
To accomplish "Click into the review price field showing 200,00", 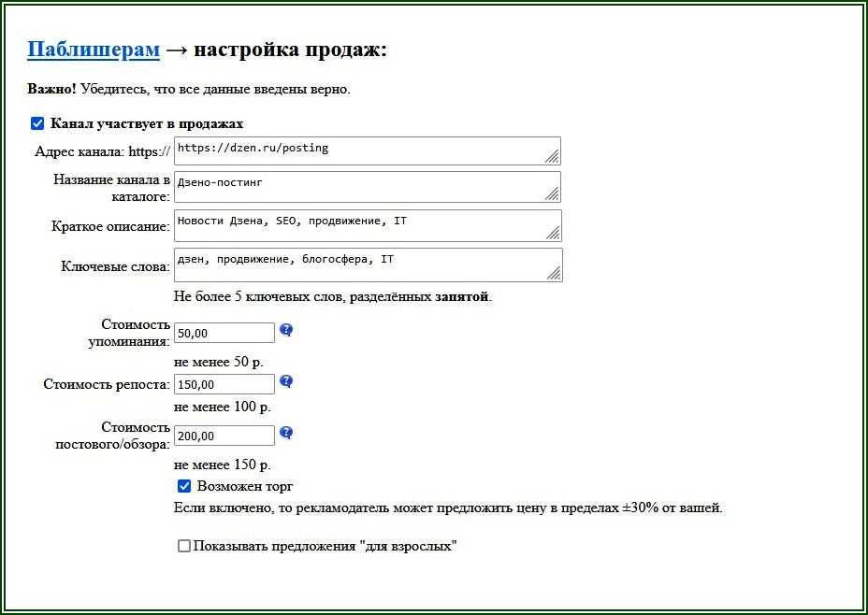I will click(x=223, y=435).
